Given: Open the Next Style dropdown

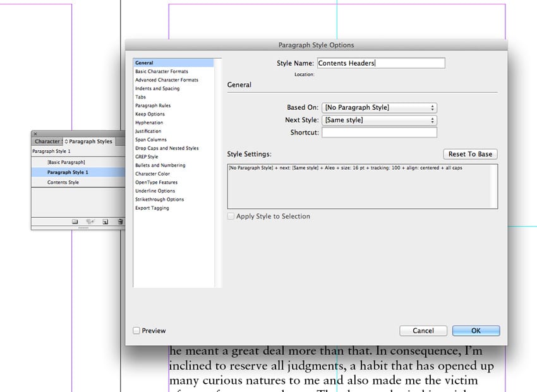Looking at the screenshot, I should point(379,121).
